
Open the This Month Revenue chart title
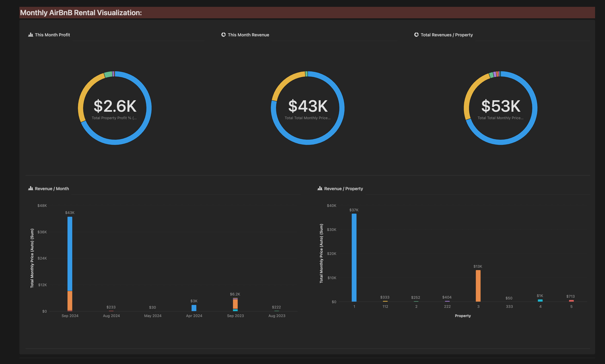pos(248,35)
